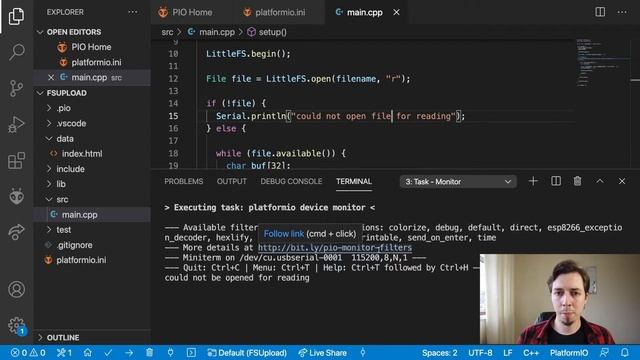Kill terminal with trash icon

[578, 181]
